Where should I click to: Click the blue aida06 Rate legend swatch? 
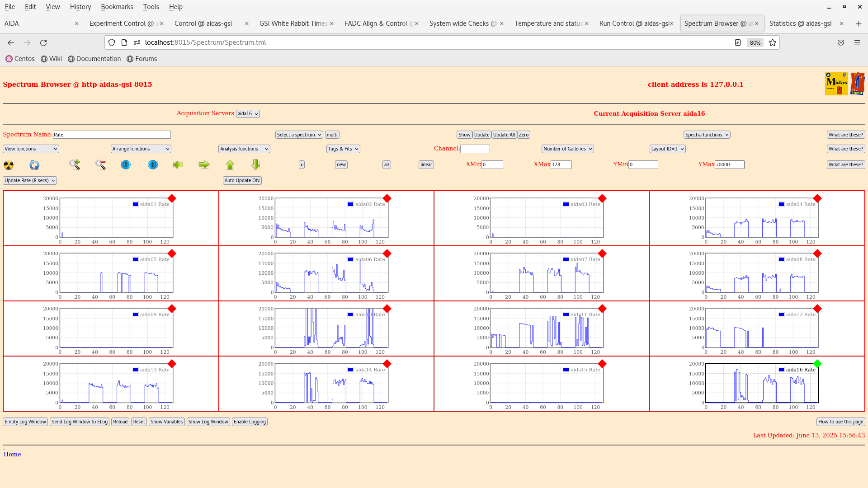(x=350, y=259)
